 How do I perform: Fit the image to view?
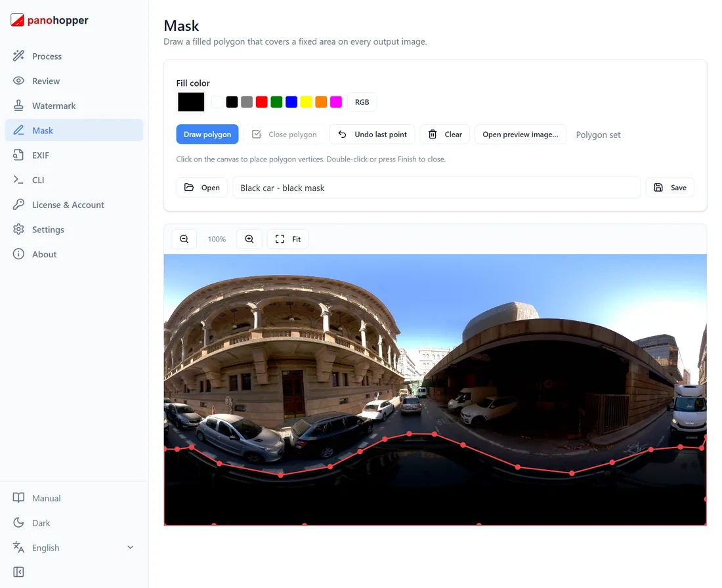pos(287,239)
